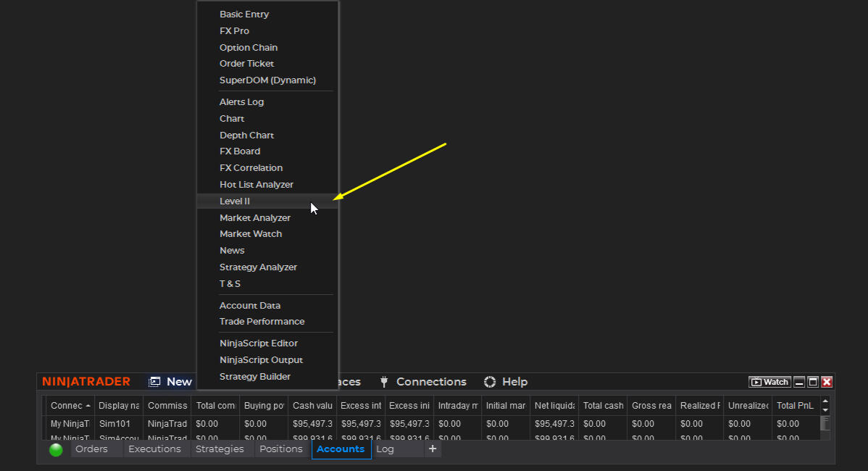Image resolution: width=868 pixels, height=471 pixels.
Task: Select the Sim101 account row
Action: [x=114, y=424]
